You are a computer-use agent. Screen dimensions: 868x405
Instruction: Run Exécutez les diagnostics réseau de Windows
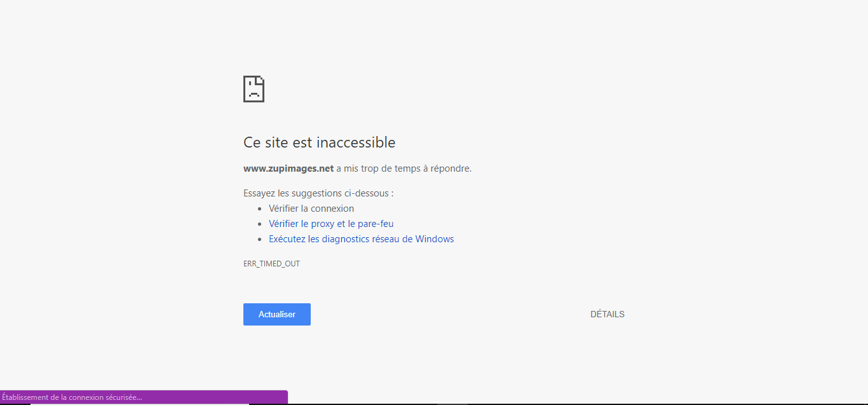tap(362, 239)
